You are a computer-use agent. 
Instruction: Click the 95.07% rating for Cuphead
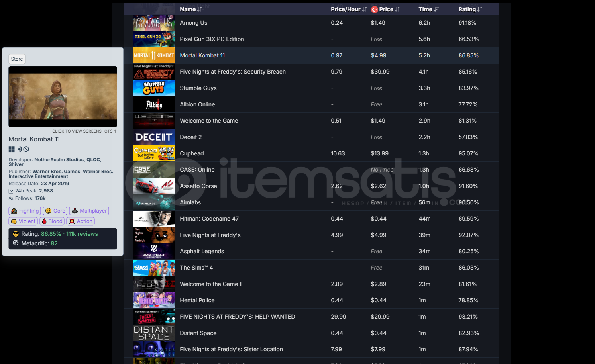click(468, 153)
